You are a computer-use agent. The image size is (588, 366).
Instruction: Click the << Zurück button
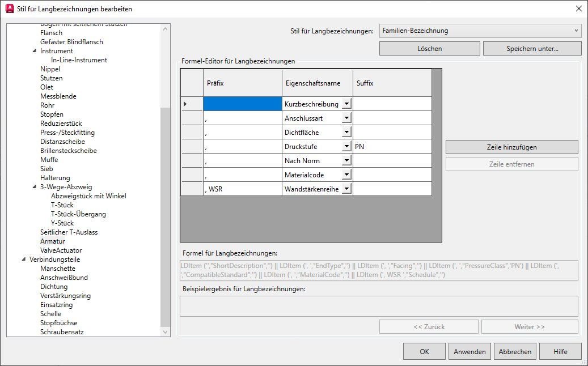tap(429, 327)
